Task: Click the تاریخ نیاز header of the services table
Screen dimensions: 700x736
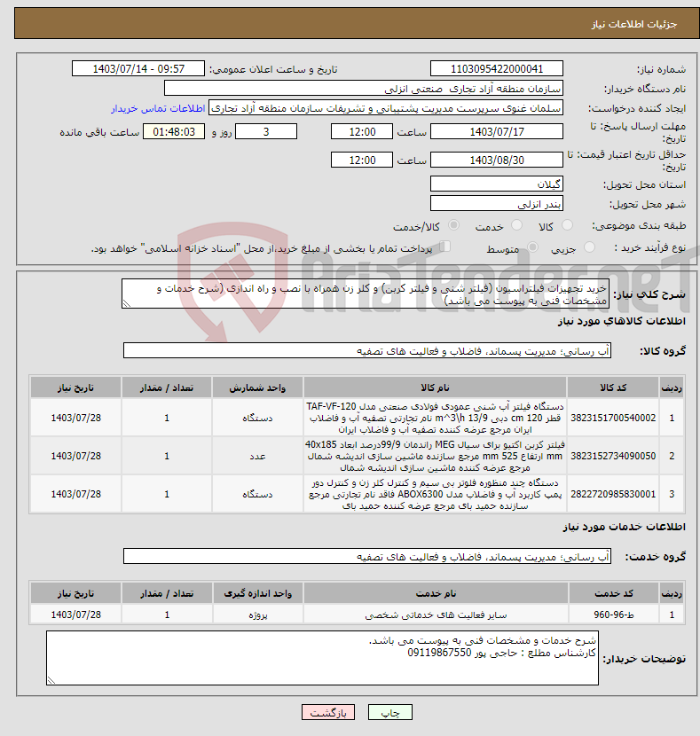Action: click(76, 593)
